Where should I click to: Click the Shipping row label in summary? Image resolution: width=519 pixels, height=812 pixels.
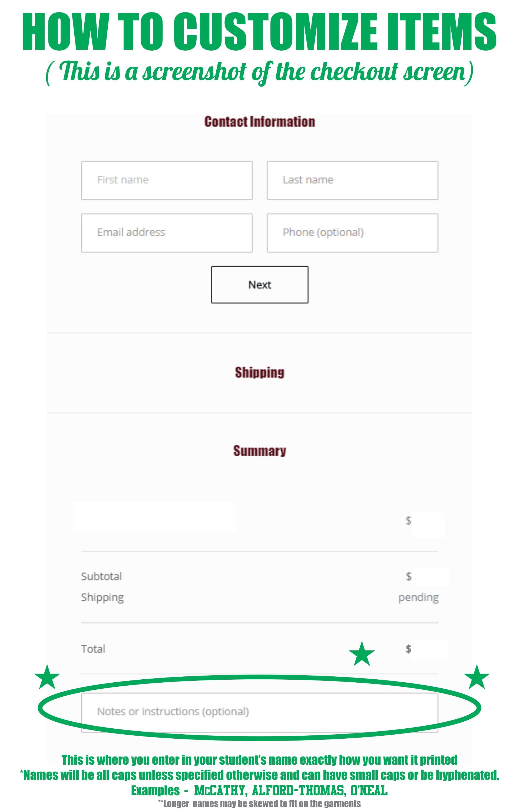point(103,598)
